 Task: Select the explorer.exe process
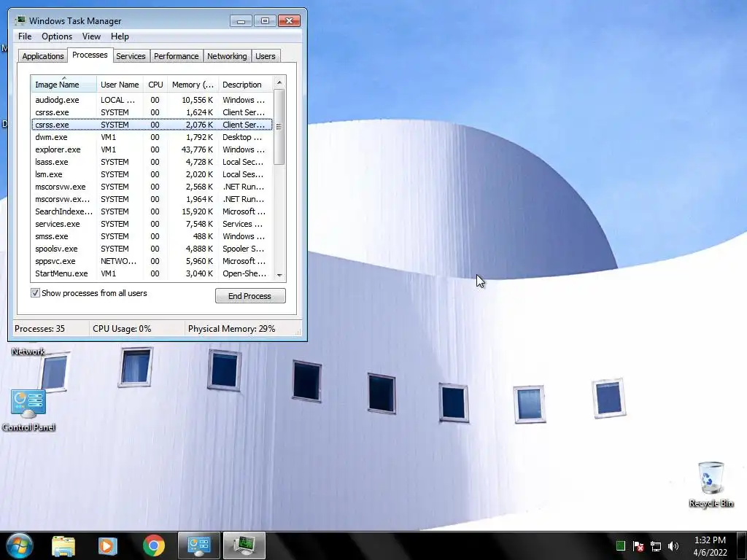pos(152,149)
